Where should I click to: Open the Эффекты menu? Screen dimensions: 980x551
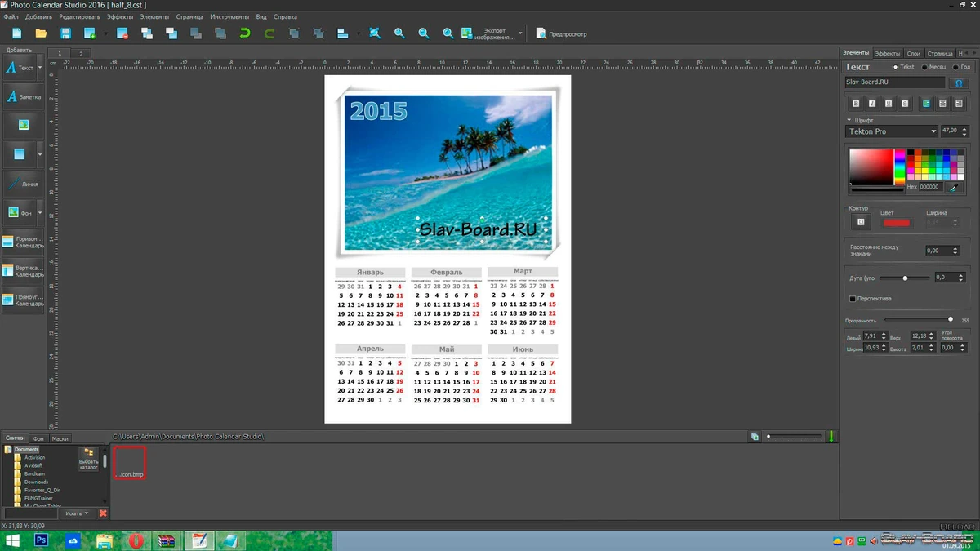click(x=120, y=16)
